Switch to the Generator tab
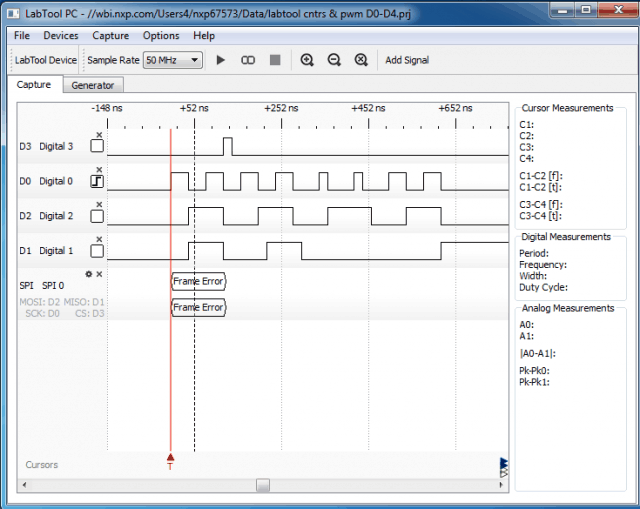640x509 pixels. (93, 85)
